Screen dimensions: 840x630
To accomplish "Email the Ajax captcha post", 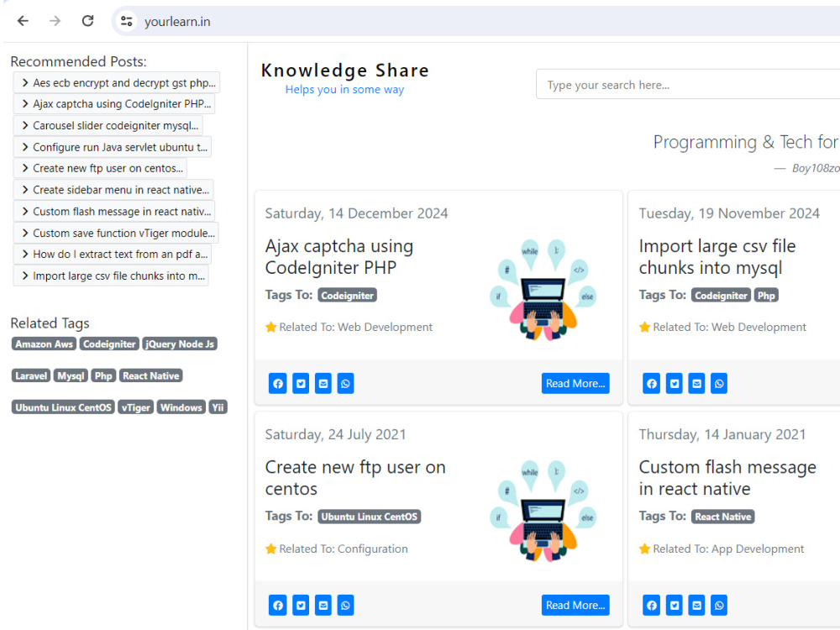I will tap(323, 384).
